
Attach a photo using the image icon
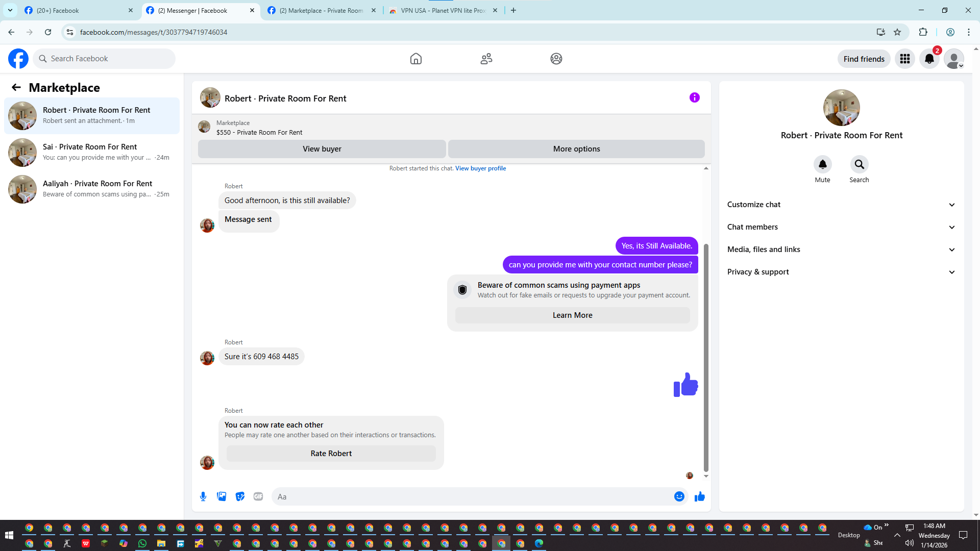coord(222,496)
